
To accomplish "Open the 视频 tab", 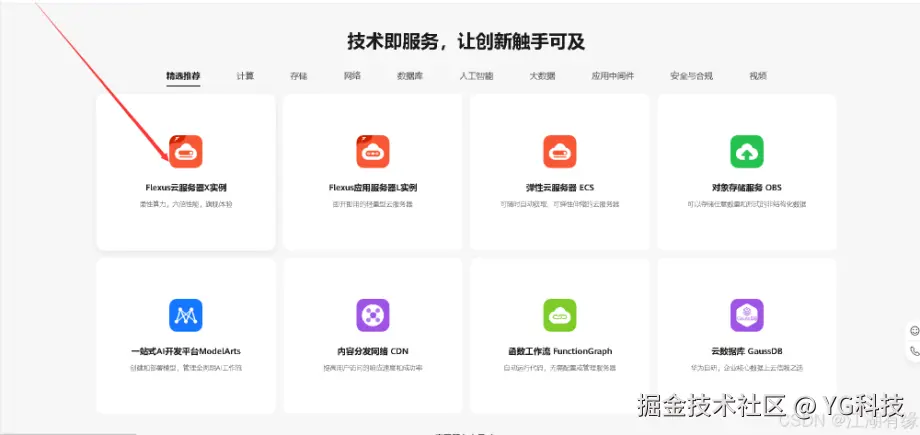I will point(758,76).
